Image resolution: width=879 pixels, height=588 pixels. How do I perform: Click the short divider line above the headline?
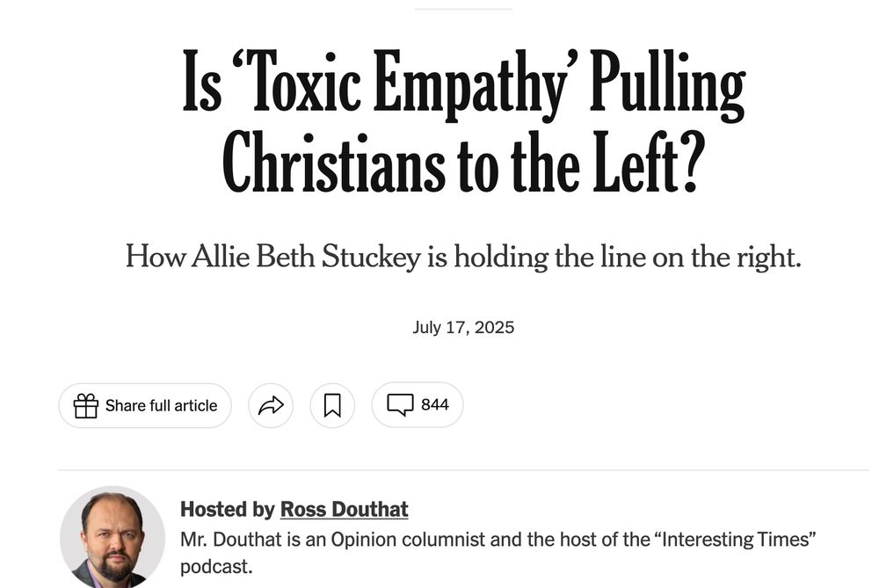(x=463, y=9)
